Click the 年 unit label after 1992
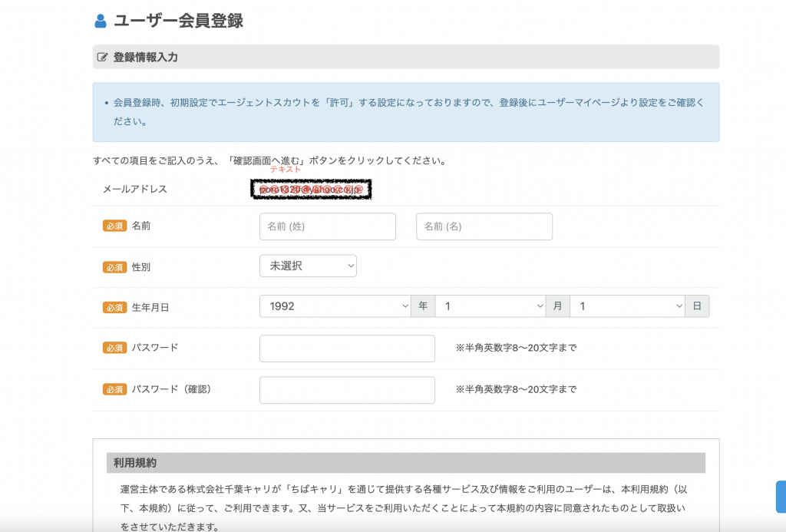The image size is (786, 532). pos(423,306)
